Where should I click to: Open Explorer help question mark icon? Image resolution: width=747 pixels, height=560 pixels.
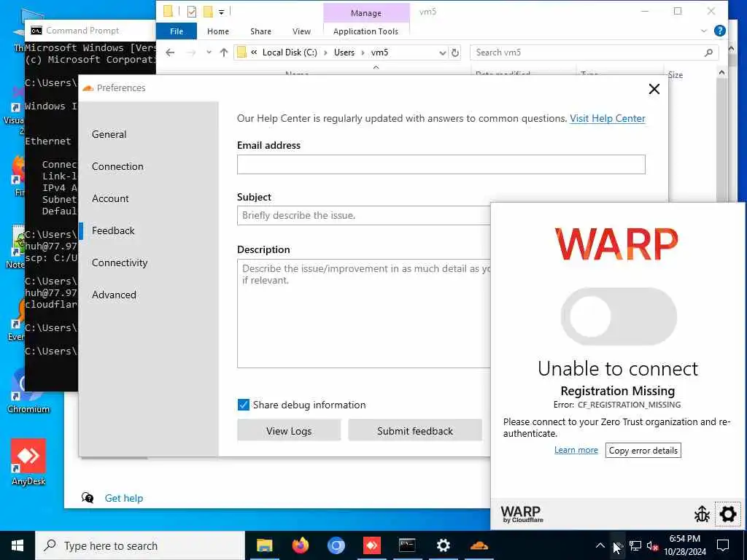720,31
